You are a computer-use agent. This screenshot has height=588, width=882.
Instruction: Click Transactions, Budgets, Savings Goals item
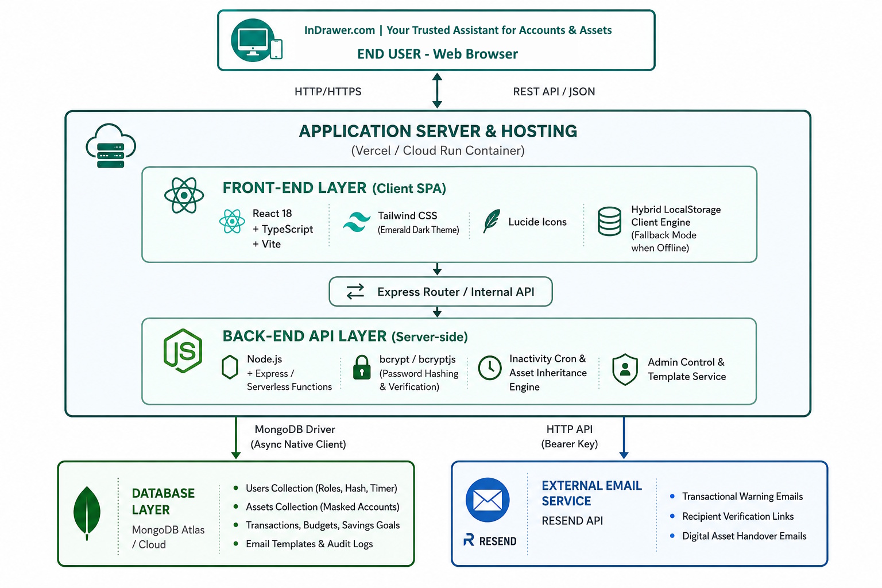pyautogui.click(x=323, y=525)
